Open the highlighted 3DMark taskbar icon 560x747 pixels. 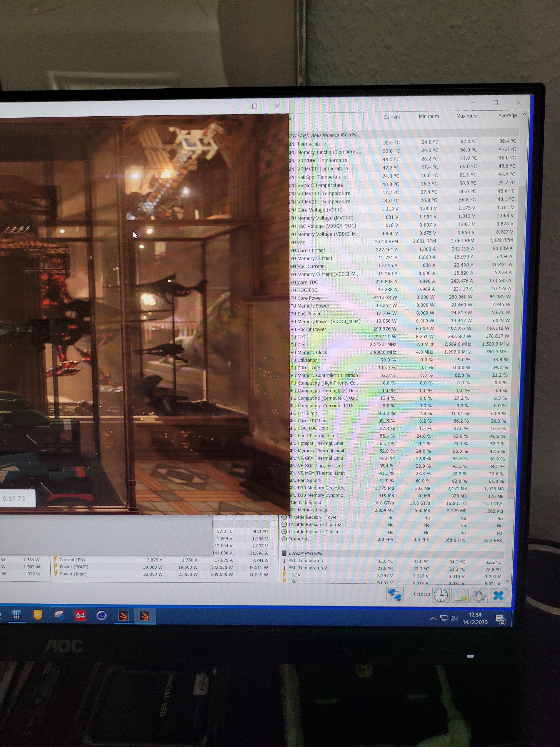(x=145, y=616)
